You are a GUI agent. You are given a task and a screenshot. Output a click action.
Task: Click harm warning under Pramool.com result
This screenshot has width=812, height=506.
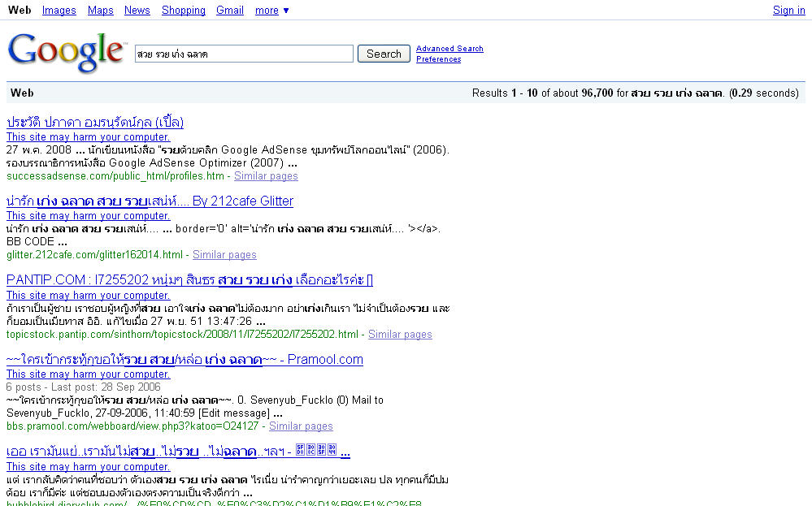(x=88, y=374)
